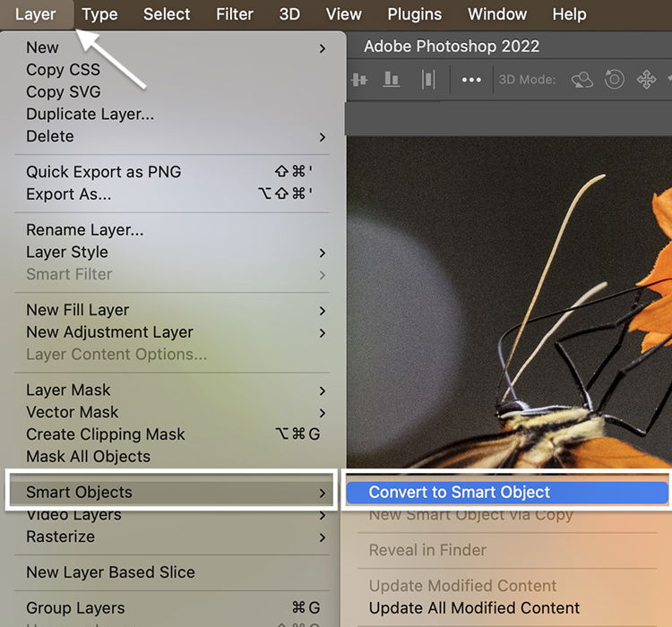Click the distribute horizontally icon
This screenshot has height=627, width=672.
pyautogui.click(x=428, y=80)
